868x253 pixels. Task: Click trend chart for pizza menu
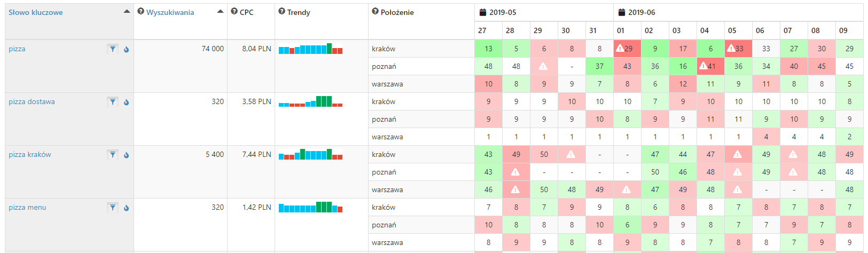310,208
